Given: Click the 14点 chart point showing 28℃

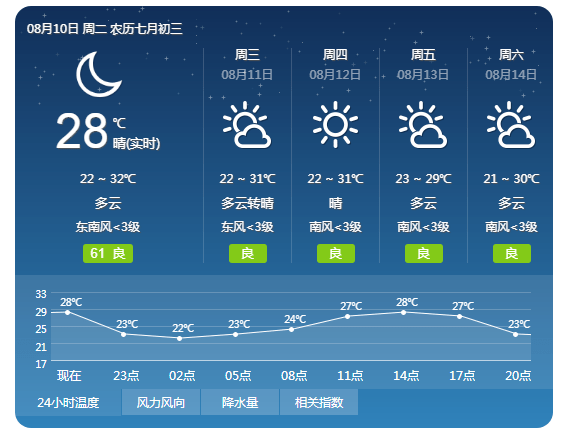Looking at the screenshot, I should pos(403,312).
